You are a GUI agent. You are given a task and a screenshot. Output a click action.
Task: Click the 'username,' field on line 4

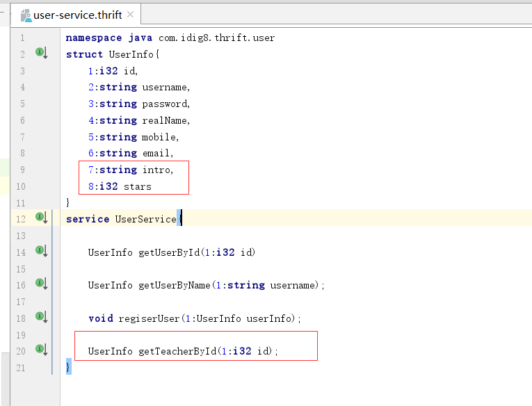click(x=166, y=87)
